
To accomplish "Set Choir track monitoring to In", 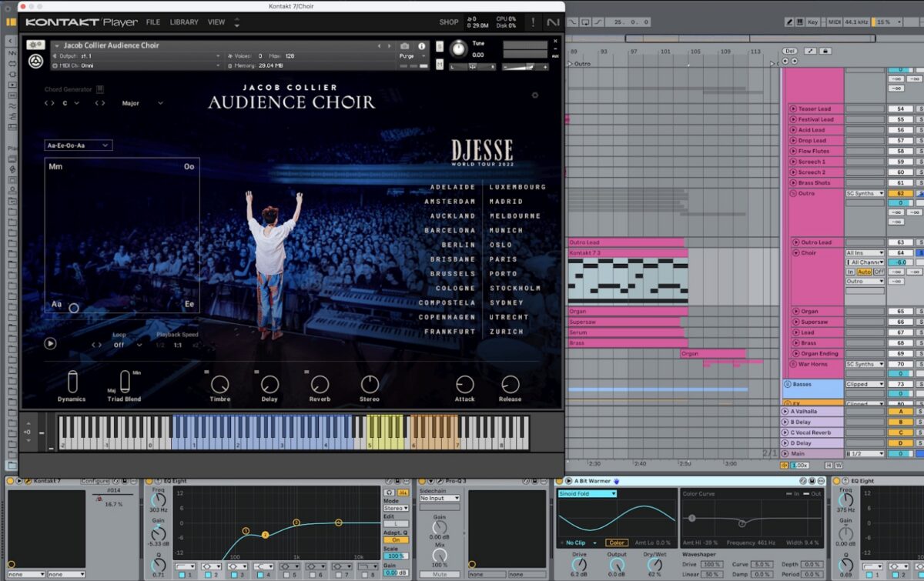I will tap(851, 272).
